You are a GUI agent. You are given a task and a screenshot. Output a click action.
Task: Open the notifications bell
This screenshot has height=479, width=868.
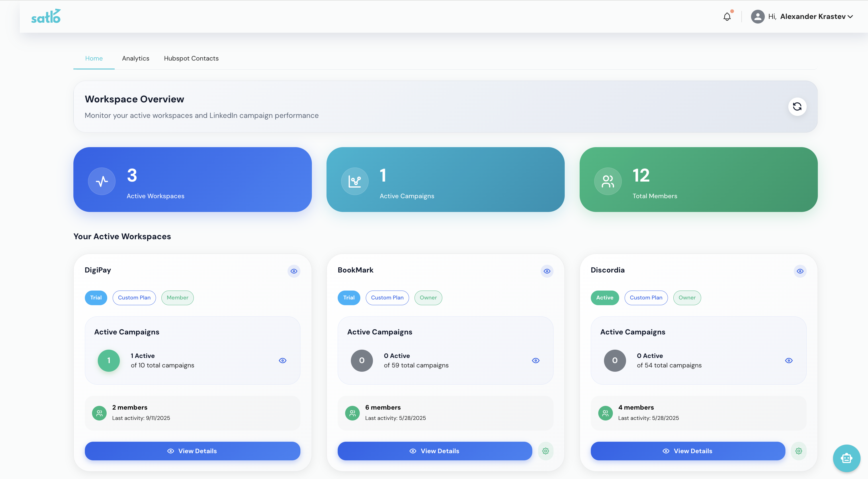point(727,17)
